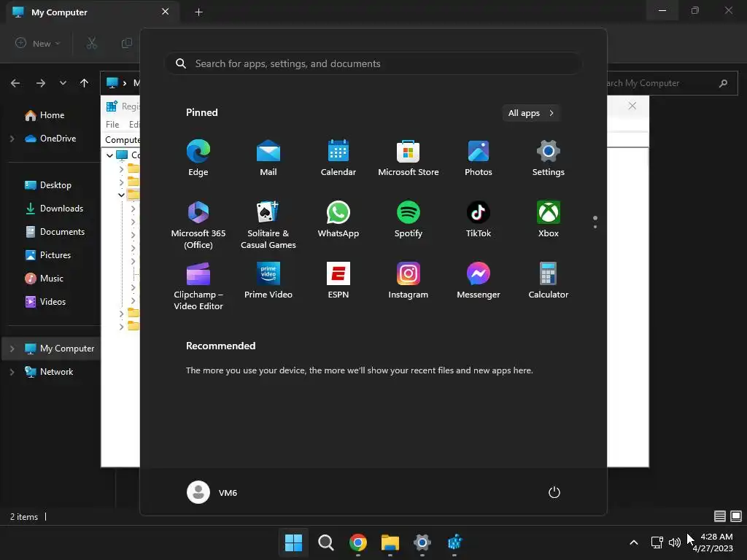Open taskbar Search
The width and height of the screenshot is (747, 560).
click(326, 542)
